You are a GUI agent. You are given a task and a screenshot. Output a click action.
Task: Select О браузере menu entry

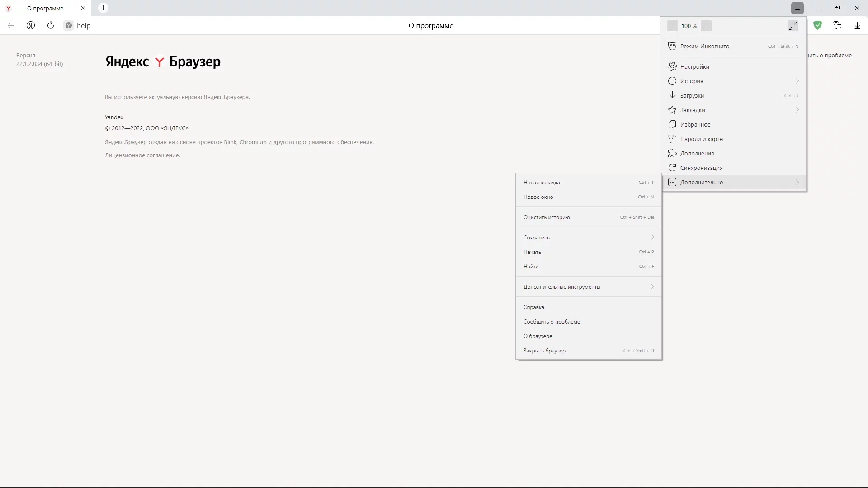click(x=589, y=336)
